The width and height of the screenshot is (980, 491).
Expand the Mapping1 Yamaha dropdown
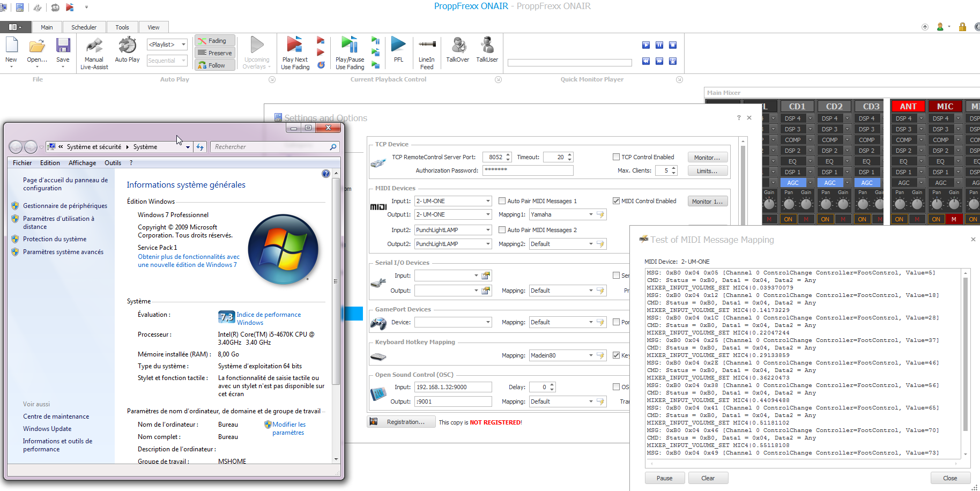click(x=591, y=214)
